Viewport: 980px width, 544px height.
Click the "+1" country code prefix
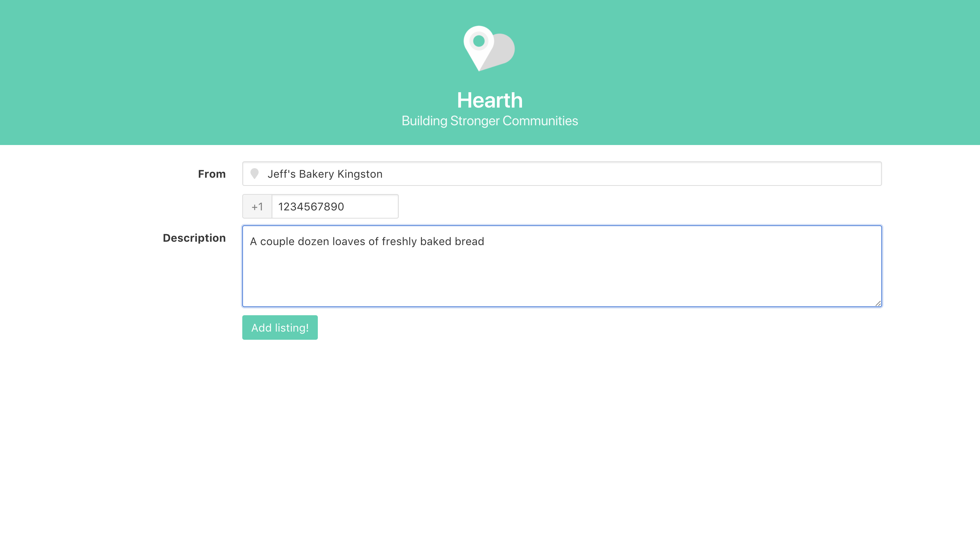(x=257, y=206)
